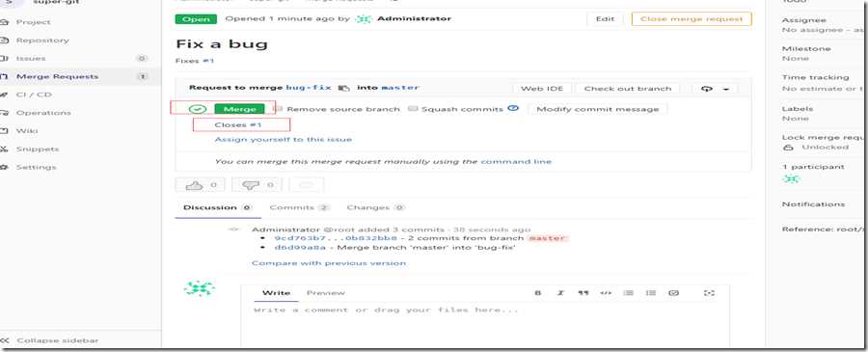Enable Remove source branch checkbox

coord(280,108)
